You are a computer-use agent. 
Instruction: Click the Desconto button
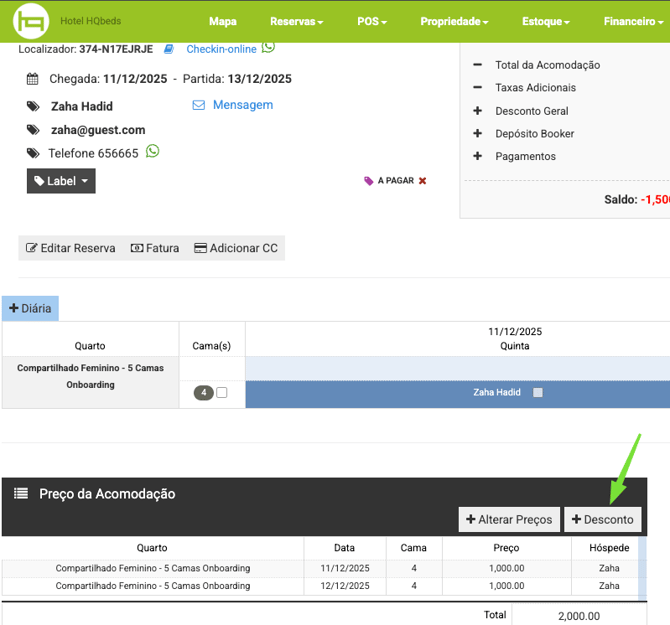pos(602,520)
